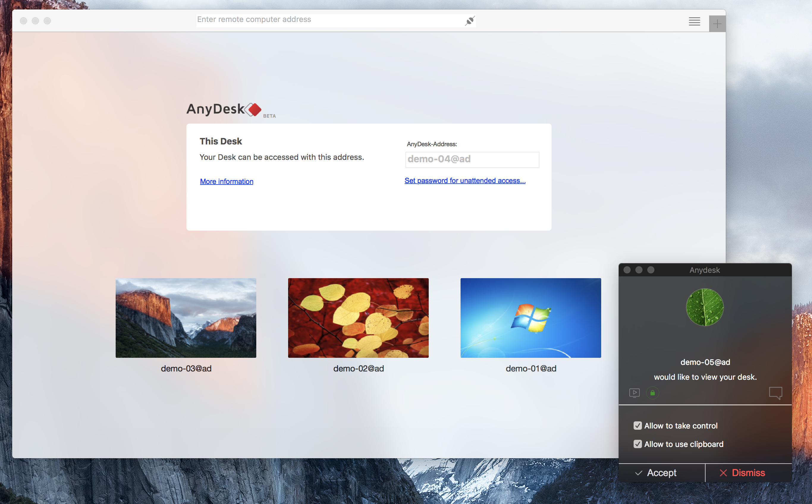
Task: Click the screen recording icon in request dialog
Action: (x=634, y=393)
